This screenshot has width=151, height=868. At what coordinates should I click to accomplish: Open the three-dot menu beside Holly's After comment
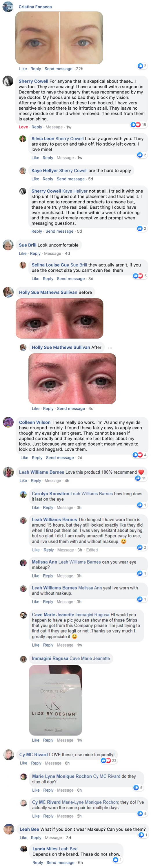click(110, 348)
